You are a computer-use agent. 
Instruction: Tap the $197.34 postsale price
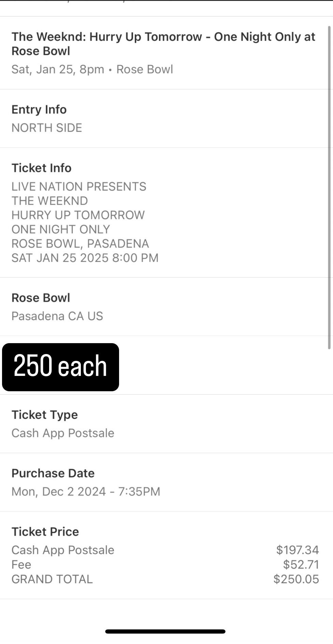(297, 550)
